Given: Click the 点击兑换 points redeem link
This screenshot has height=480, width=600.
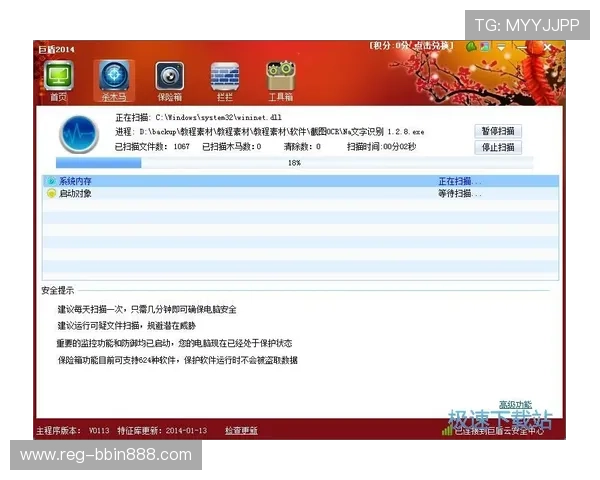Looking at the screenshot, I should pos(433,46).
